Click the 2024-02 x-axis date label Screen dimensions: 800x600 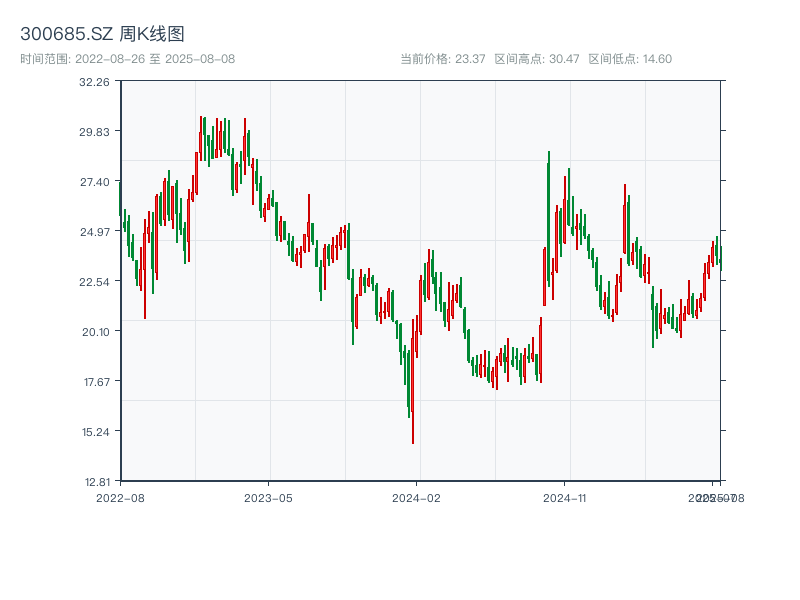416,497
